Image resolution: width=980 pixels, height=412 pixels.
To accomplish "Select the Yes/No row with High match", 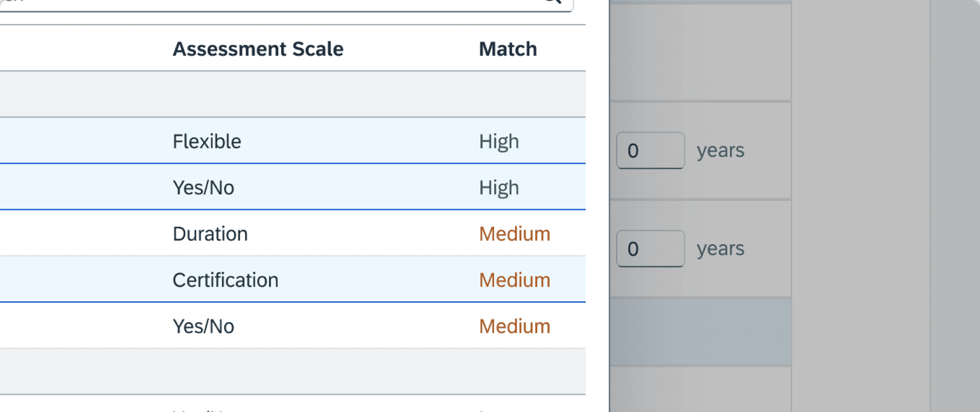I will tap(203, 188).
